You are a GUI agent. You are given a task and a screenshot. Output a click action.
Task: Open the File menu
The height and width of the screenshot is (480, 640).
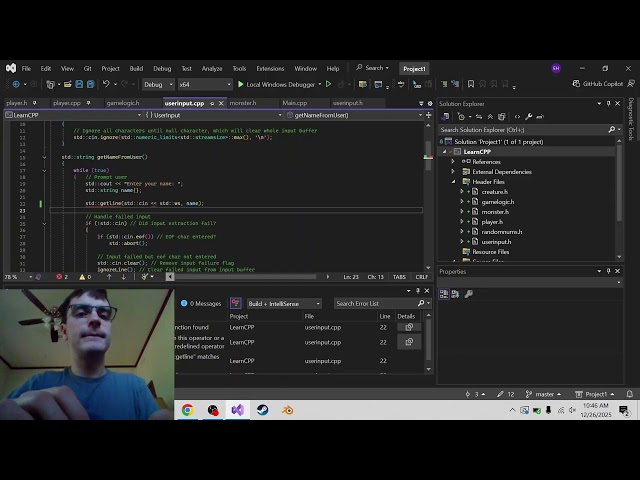26,69
